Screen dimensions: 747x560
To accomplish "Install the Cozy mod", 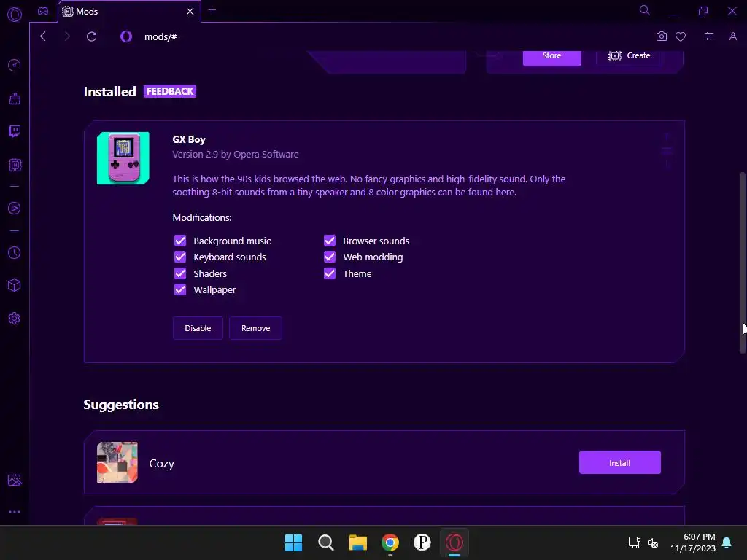I will pos(619,462).
